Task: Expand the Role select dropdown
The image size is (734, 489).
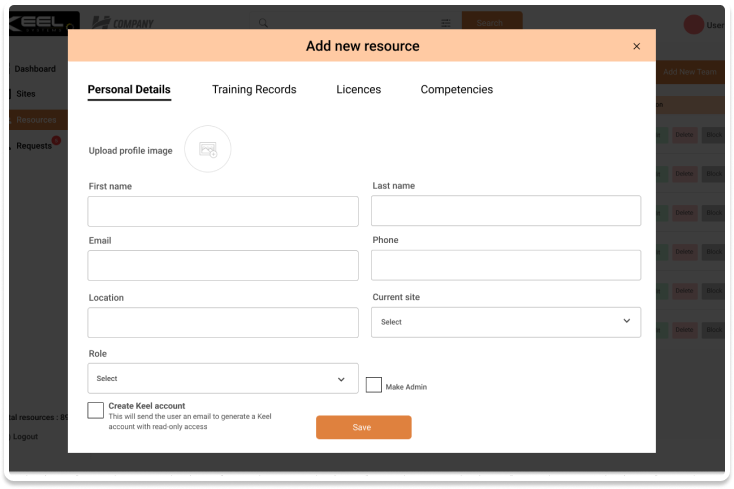Action: (x=222, y=378)
